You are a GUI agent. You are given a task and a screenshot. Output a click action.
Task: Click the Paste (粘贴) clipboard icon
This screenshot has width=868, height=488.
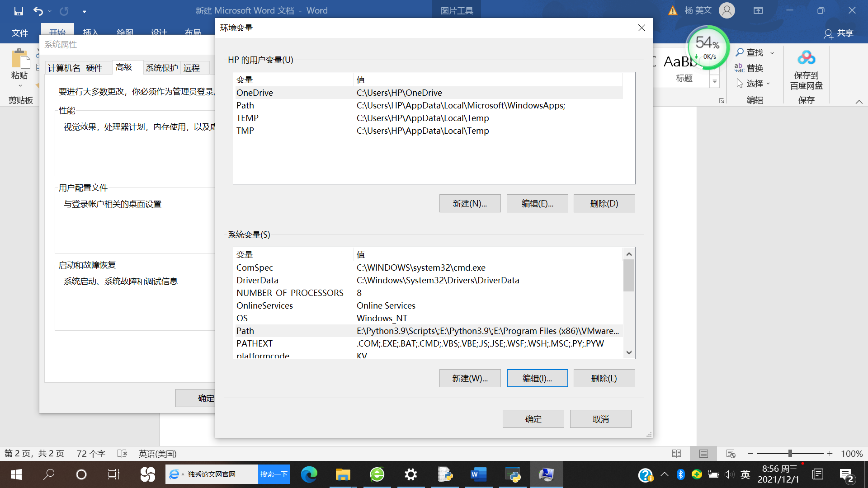[19, 59]
